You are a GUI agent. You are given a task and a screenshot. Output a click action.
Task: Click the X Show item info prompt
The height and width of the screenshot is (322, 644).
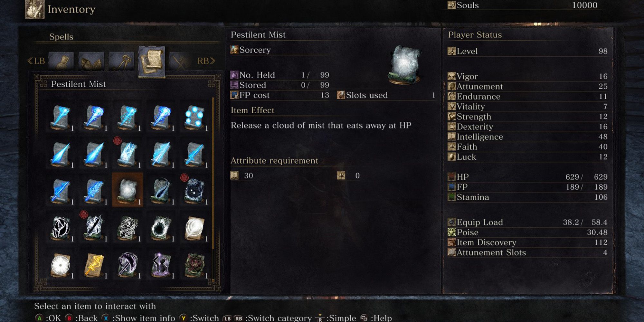[138, 318]
